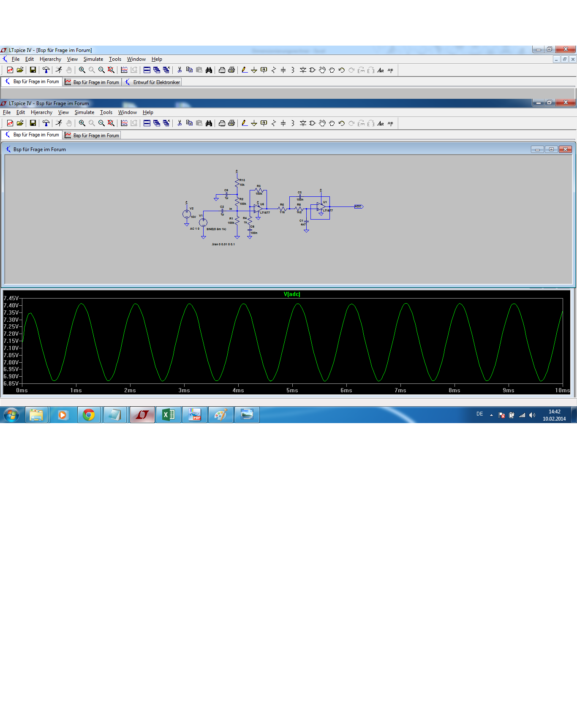Click the ADC output flag in the schematic
This screenshot has height=728, width=577.
pyautogui.click(x=358, y=206)
